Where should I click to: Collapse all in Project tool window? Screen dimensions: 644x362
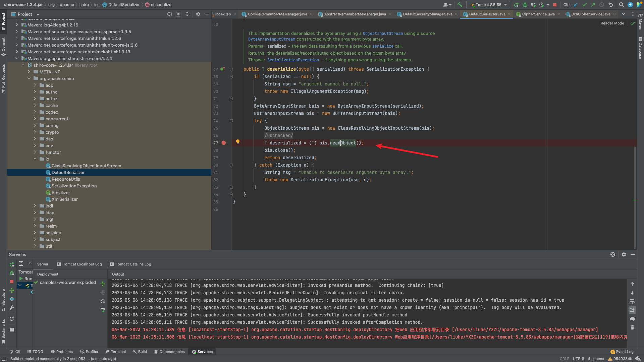[x=187, y=14]
